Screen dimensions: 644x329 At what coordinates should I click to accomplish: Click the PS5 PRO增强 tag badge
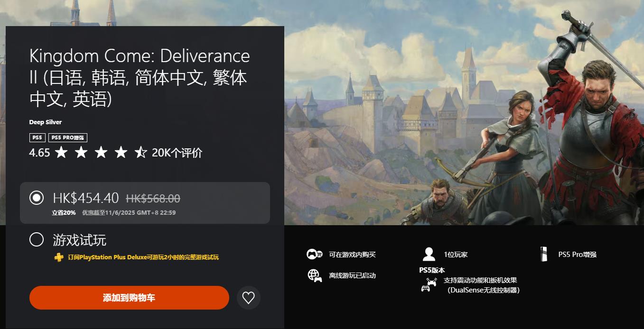click(68, 137)
